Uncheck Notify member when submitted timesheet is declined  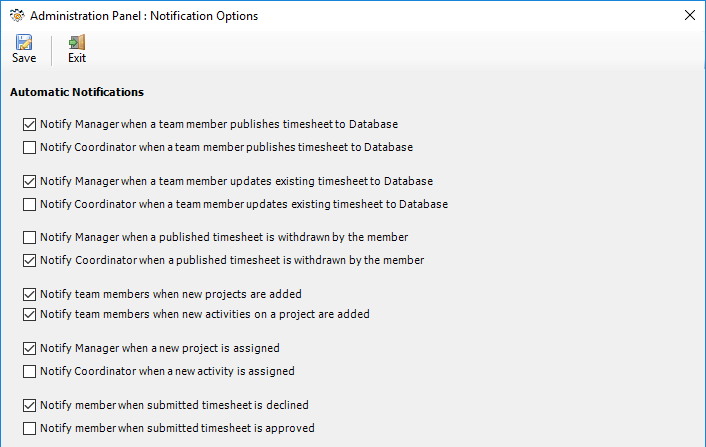[x=29, y=406]
